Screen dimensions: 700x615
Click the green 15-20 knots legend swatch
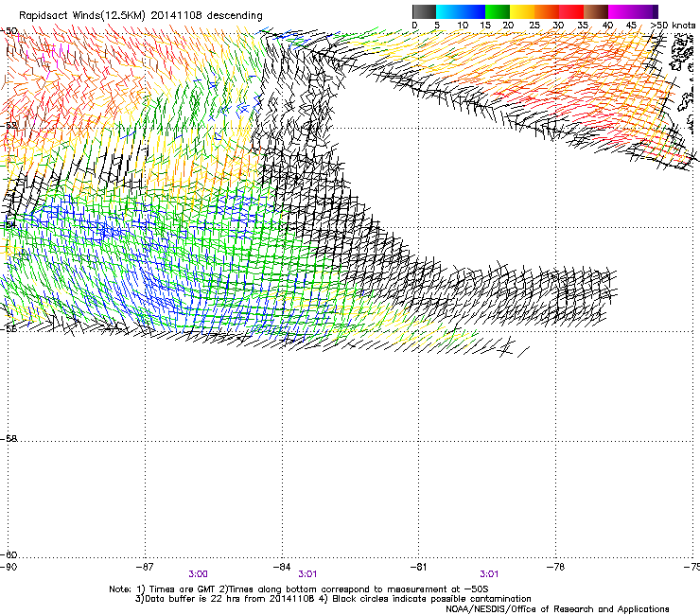click(x=498, y=11)
